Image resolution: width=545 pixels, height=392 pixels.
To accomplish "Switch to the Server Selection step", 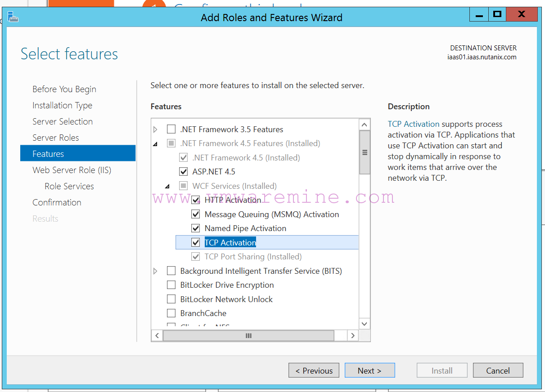I will 63,121.
